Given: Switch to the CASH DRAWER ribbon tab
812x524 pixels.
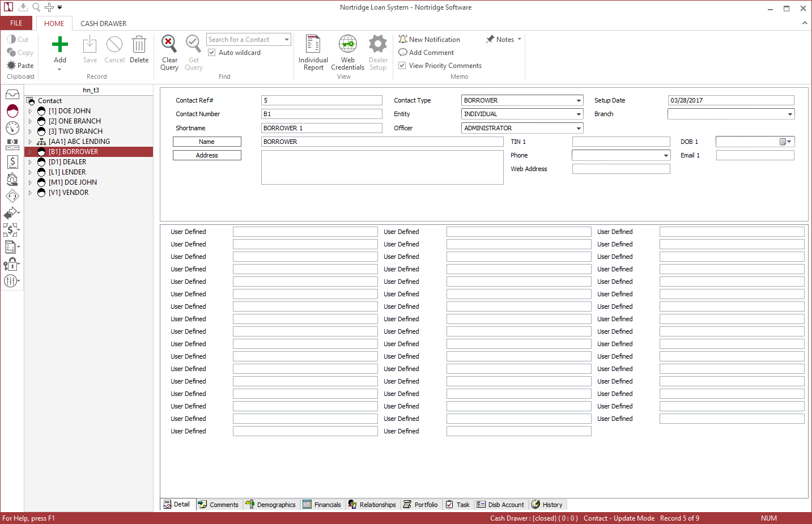Looking at the screenshot, I should pyautogui.click(x=103, y=23).
